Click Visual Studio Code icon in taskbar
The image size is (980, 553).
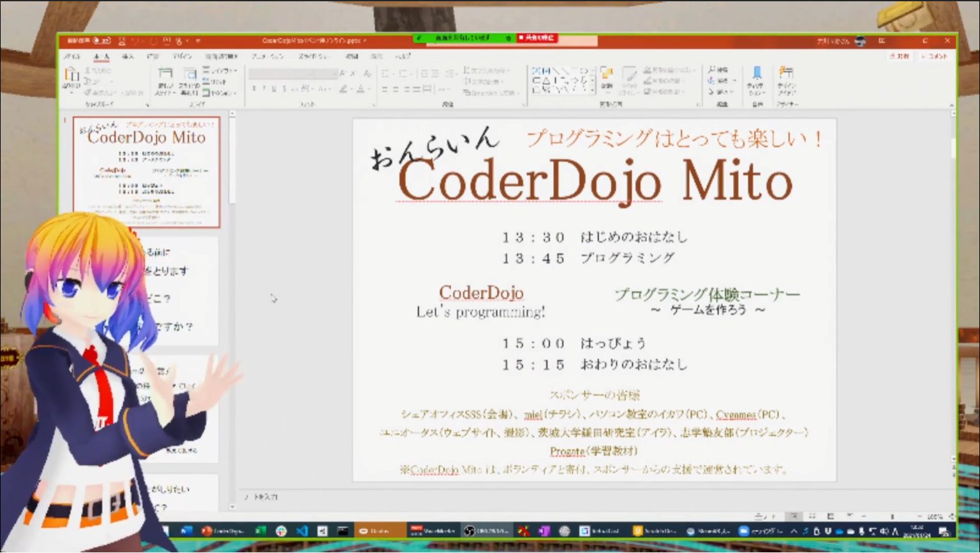302,531
